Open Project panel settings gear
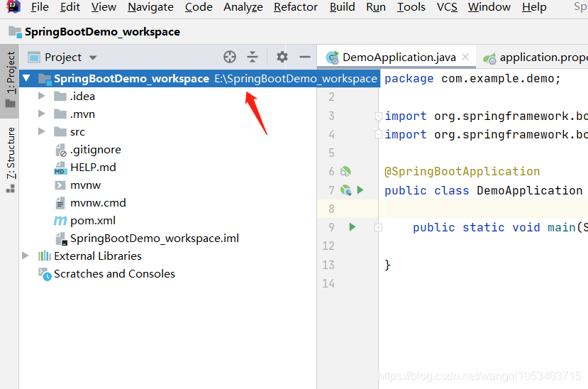Screen dimensions: 588x389 point(282,57)
